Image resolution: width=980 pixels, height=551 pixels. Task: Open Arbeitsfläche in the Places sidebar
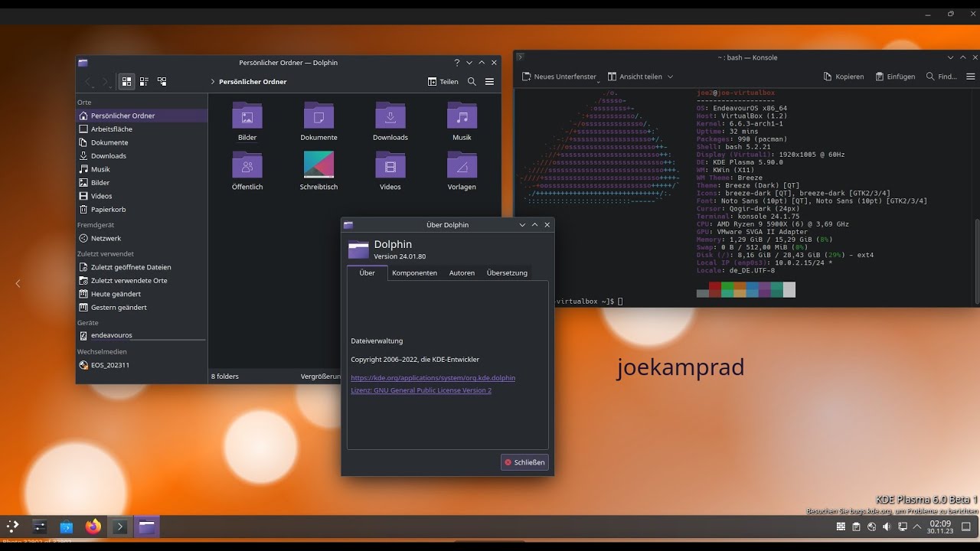(x=142, y=129)
